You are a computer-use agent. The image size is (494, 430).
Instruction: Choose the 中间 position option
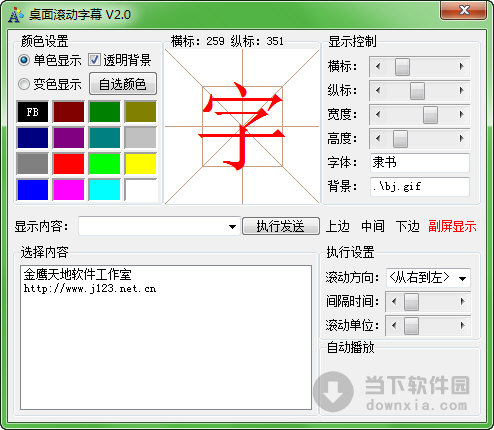point(373,226)
